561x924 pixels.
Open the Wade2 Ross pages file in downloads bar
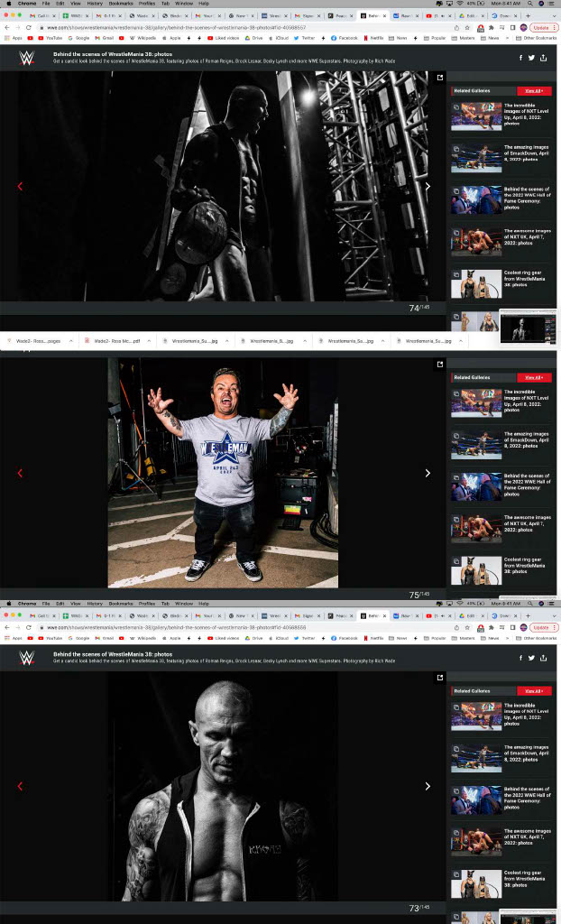point(36,341)
